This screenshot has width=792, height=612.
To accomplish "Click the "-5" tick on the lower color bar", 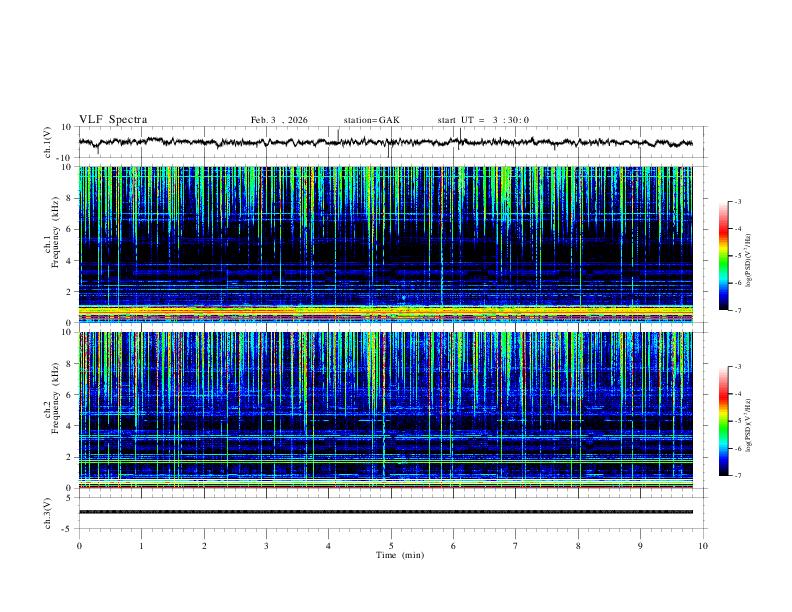I will pos(737,421).
